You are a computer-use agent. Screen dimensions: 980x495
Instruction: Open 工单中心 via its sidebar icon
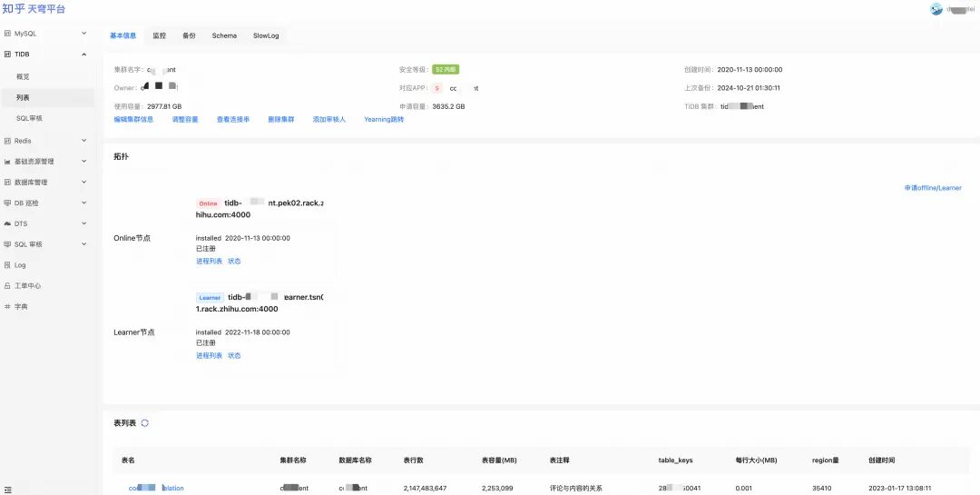click(x=7, y=286)
